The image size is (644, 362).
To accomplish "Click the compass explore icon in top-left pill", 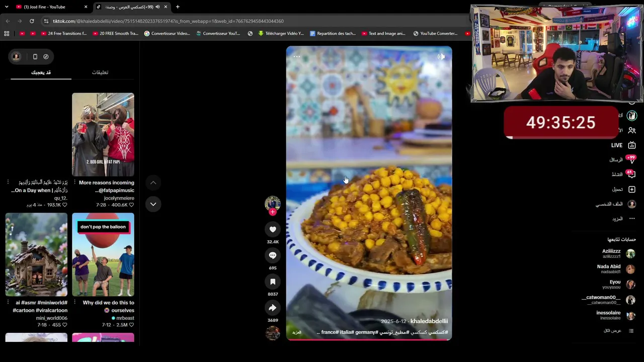I will (x=46, y=57).
